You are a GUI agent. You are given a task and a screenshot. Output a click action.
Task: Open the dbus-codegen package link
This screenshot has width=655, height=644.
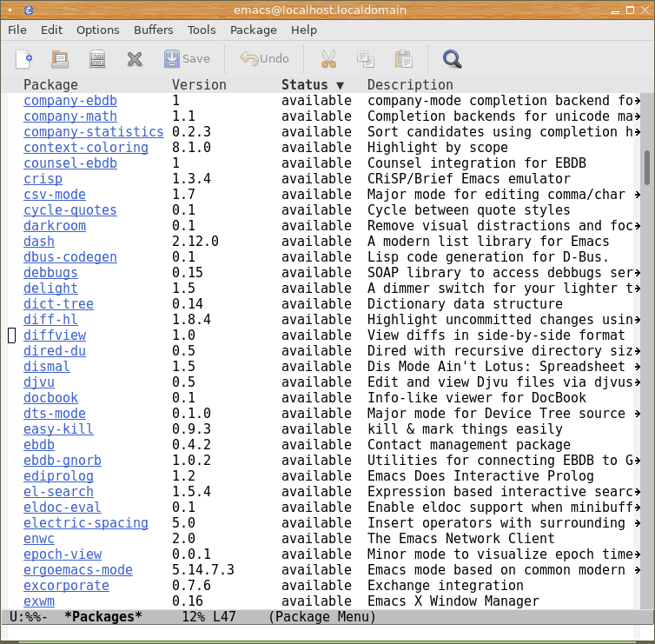[x=70, y=257]
